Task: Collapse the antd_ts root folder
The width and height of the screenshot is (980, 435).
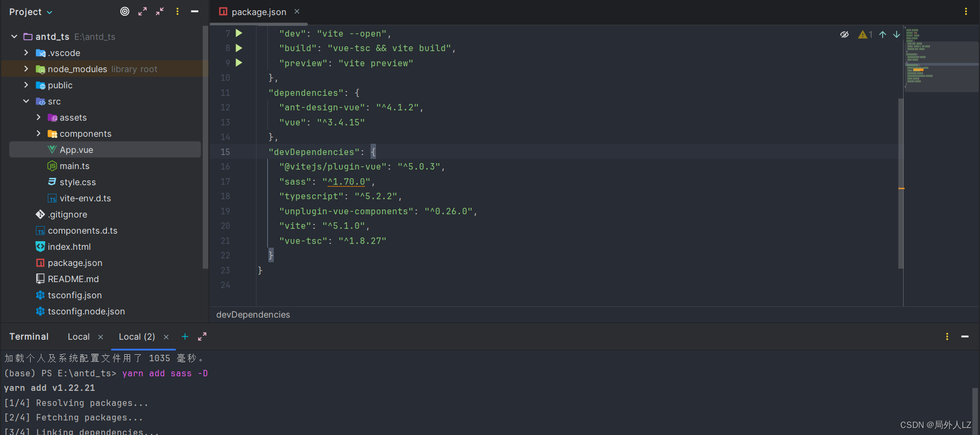Action: [14, 37]
